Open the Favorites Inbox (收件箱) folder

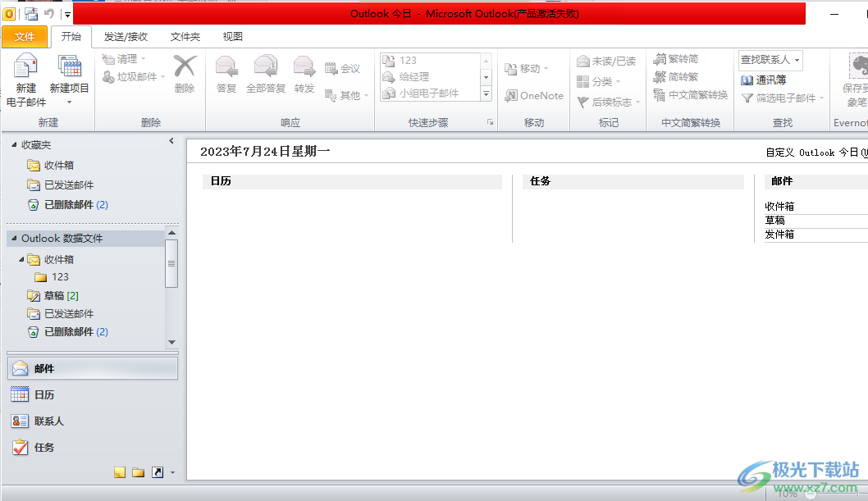[50, 166]
